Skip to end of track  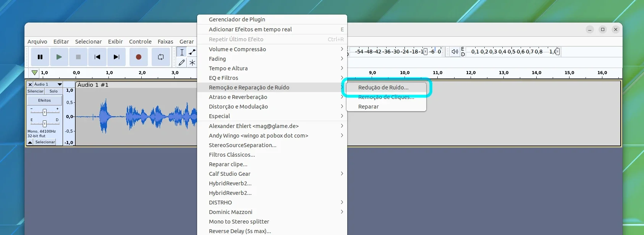click(117, 57)
